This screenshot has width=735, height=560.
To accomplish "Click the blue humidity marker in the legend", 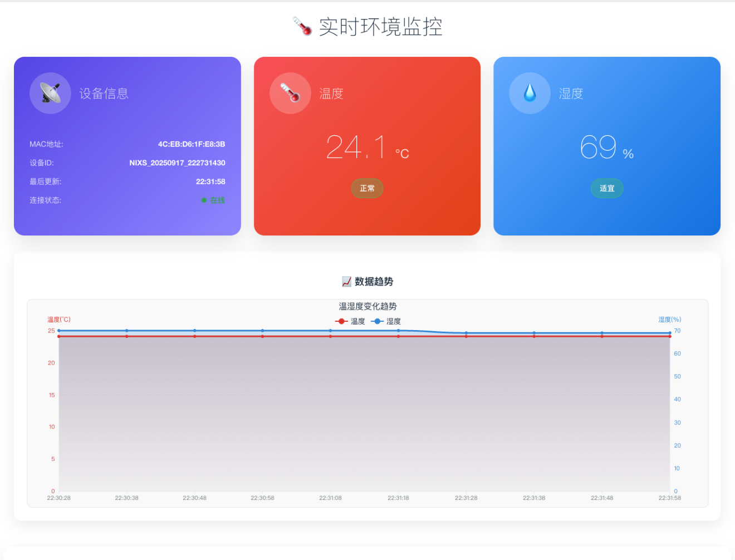I will (376, 321).
